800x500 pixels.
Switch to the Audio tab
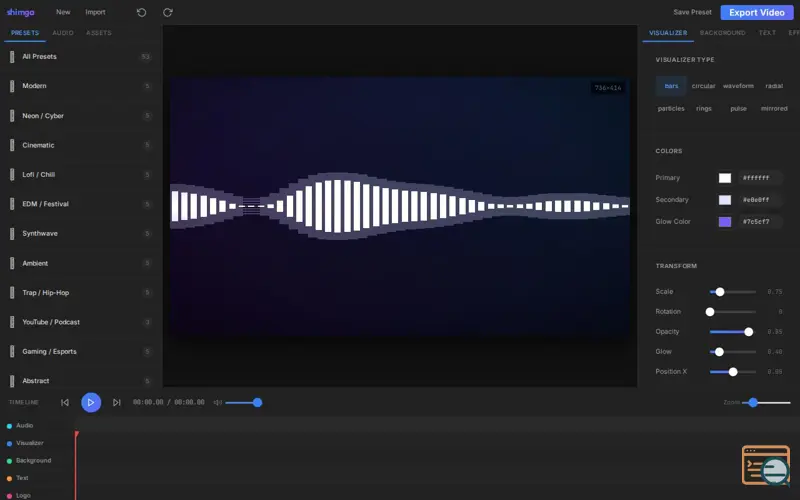63,33
